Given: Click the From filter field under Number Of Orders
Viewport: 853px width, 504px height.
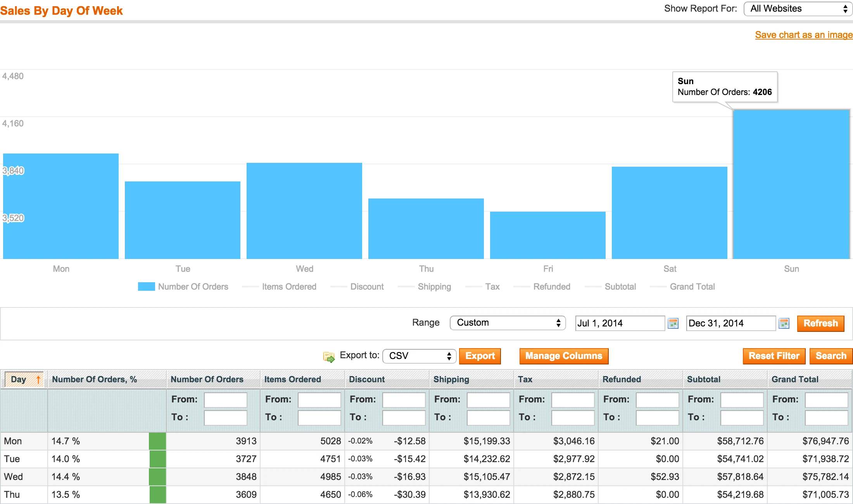Looking at the screenshot, I should click(225, 400).
